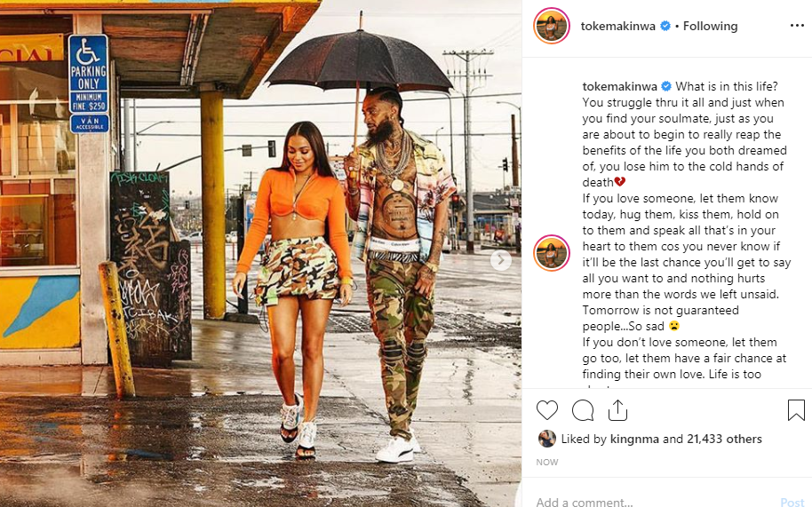
Task: Like the post with heart icon
Action: (x=547, y=410)
